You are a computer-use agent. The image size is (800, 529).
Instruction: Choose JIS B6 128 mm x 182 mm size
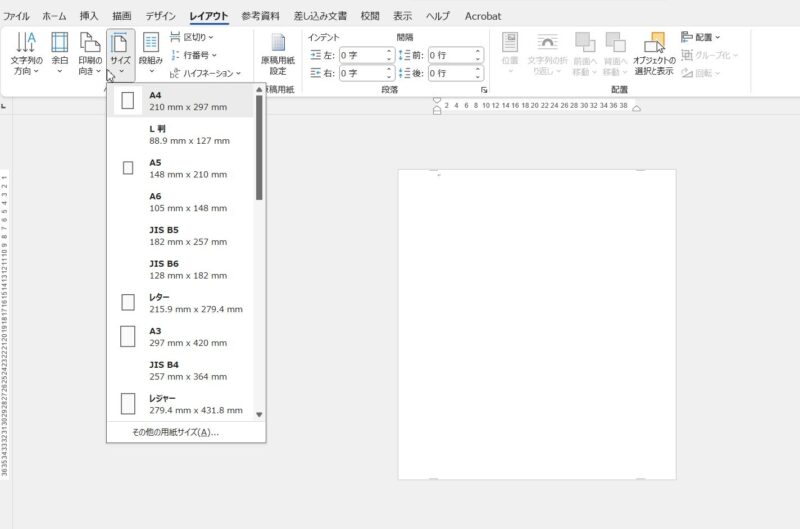[x=181, y=269]
